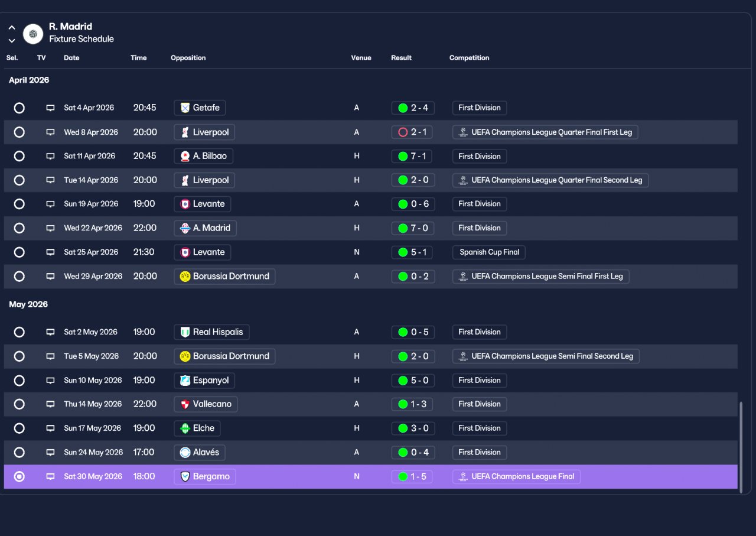Image resolution: width=756 pixels, height=536 pixels.
Task: Go to previous club with up chevron
Action: pyautogui.click(x=12, y=28)
